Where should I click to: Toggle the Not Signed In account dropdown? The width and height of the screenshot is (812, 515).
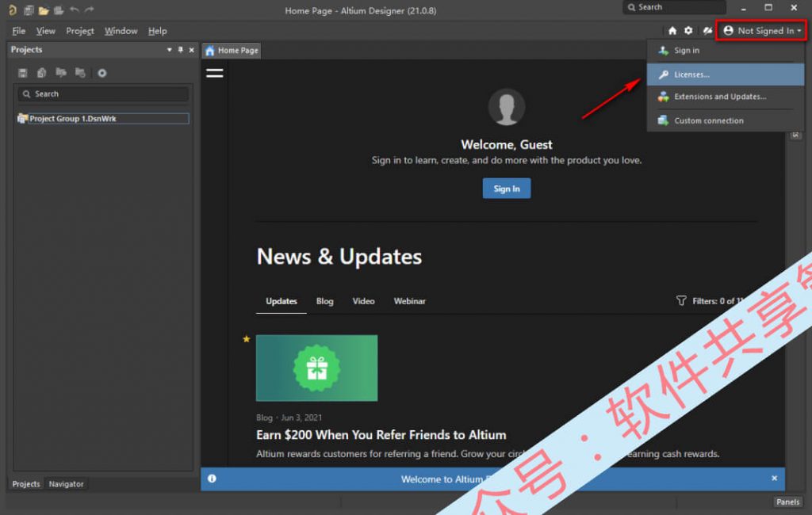[761, 31]
